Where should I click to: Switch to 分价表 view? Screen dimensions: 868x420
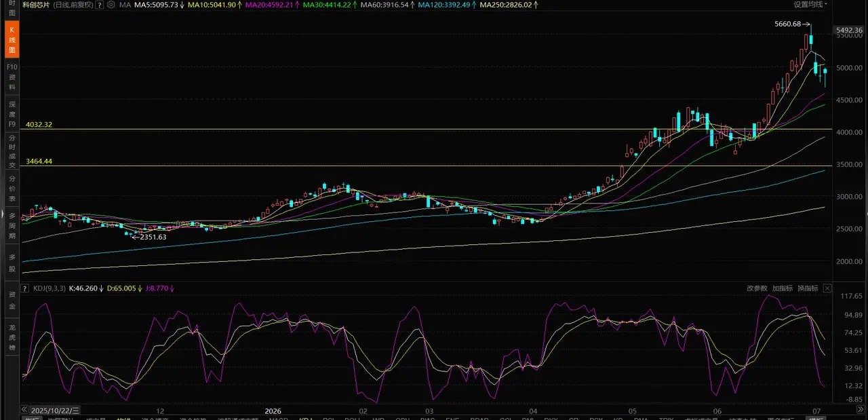pos(12,189)
